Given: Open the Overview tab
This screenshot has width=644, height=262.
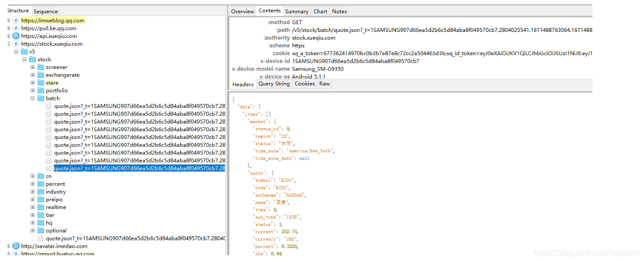Looking at the screenshot, I should tap(242, 11).
